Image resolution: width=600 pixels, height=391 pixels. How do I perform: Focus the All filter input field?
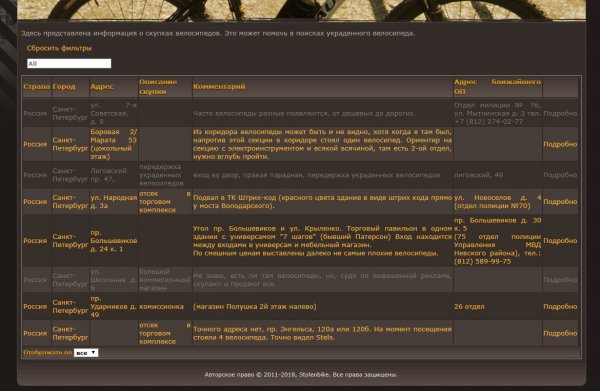69,64
